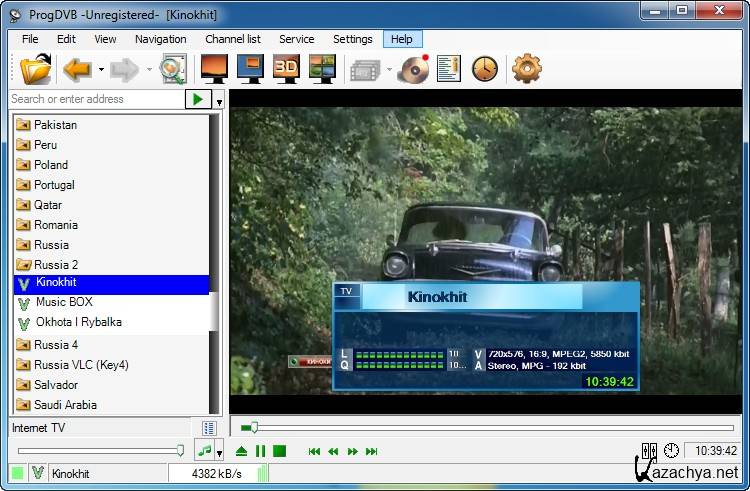Expand the back arrow history dropdown
Screen dimensions: 750x491
click(101, 70)
